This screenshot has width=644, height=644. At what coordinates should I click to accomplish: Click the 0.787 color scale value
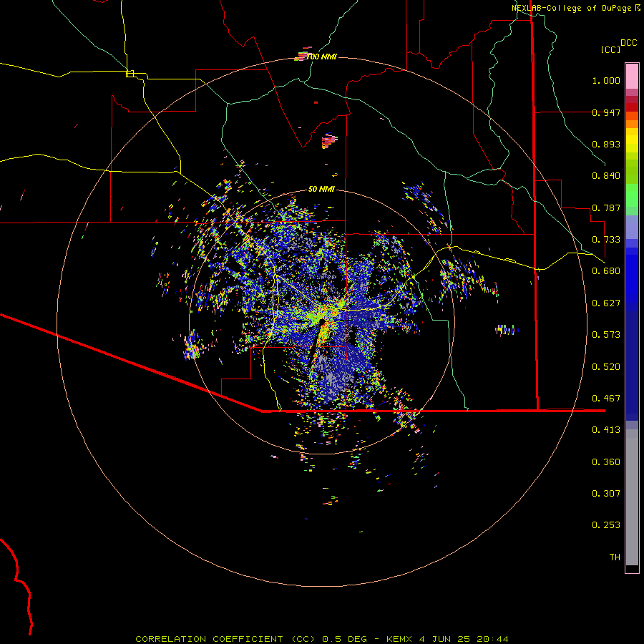606,208
